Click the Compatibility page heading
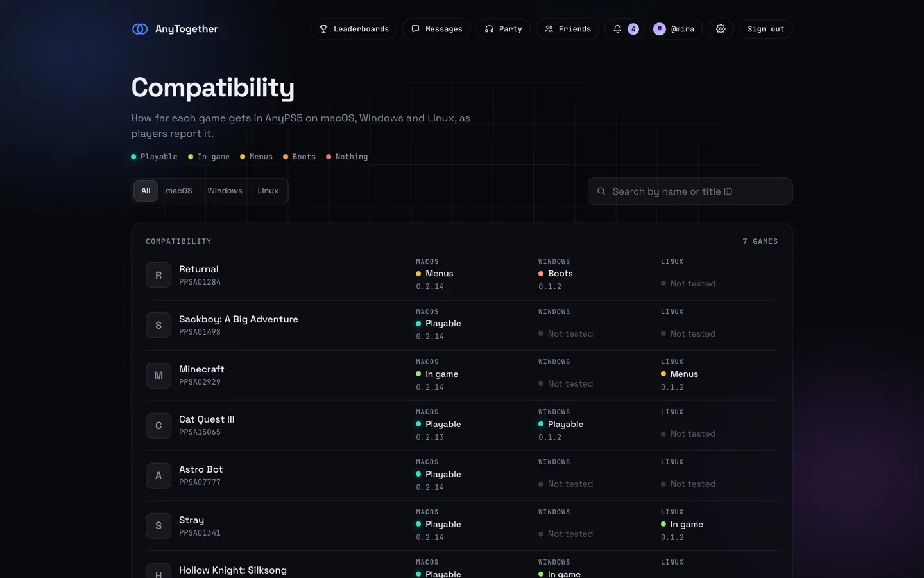This screenshot has width=924, height=578. [212, 87]
